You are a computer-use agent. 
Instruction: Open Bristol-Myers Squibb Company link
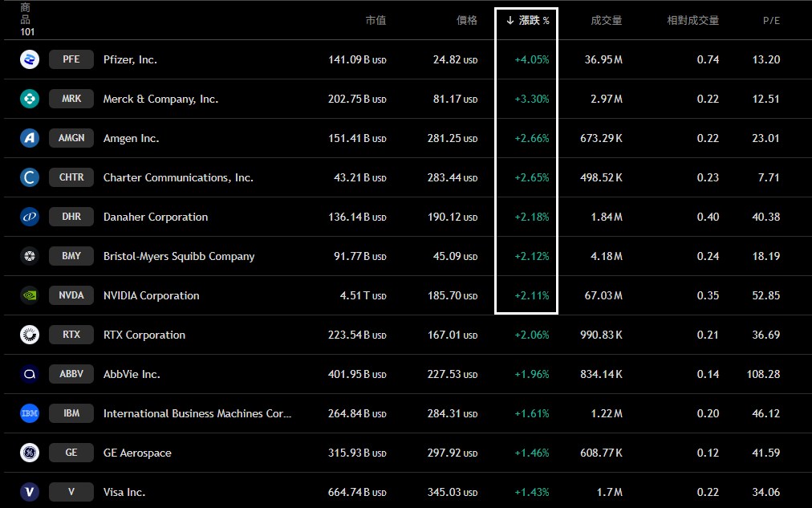179,256
